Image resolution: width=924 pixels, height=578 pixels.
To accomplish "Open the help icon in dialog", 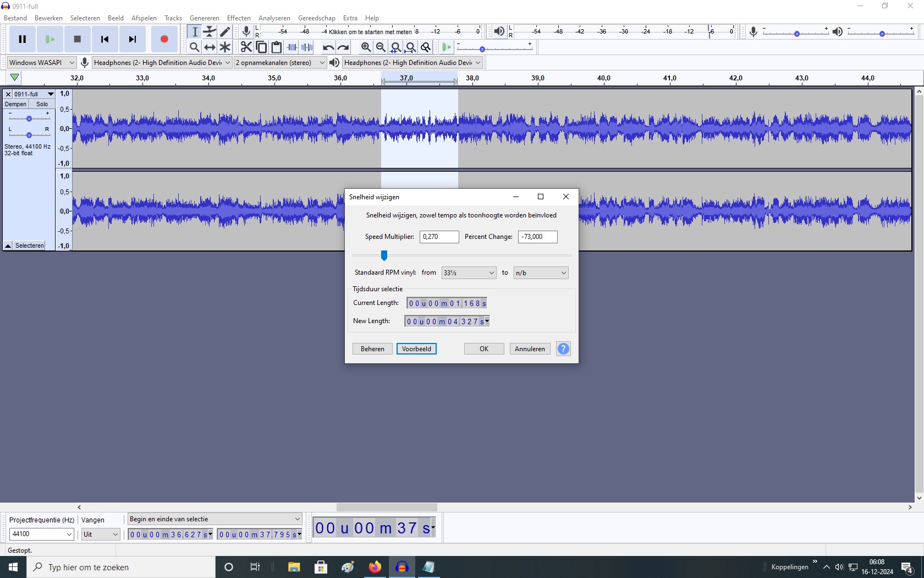I will click(x=563, y=349).
